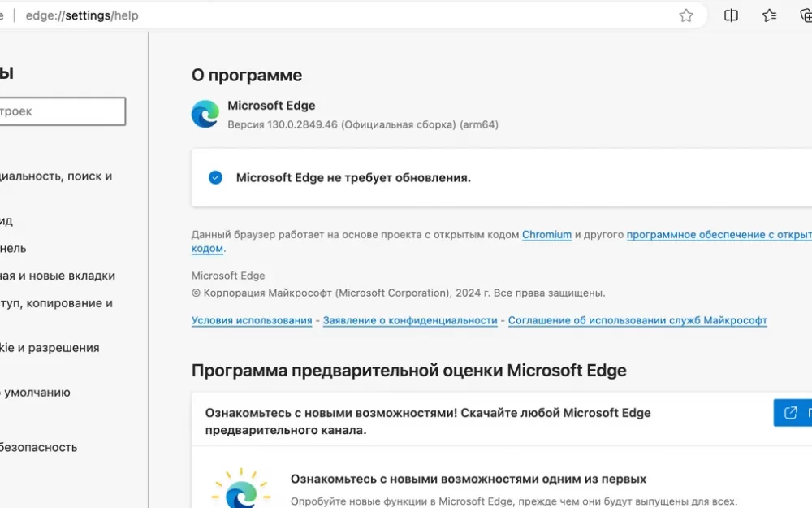Open split screen view icon
The image size is (812, 508).
tap(731, 15)
